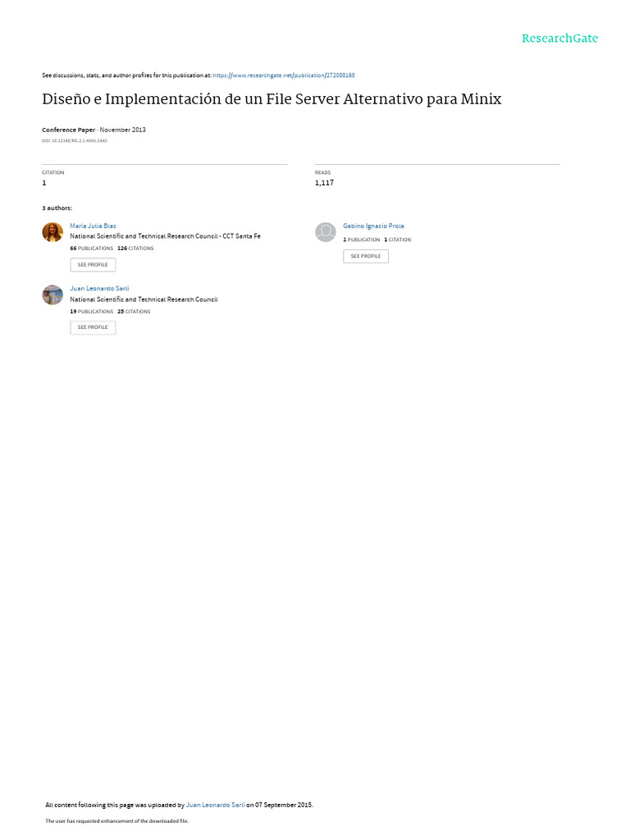Click the citation count value 1
630x840 pixels.
point(44,183)
